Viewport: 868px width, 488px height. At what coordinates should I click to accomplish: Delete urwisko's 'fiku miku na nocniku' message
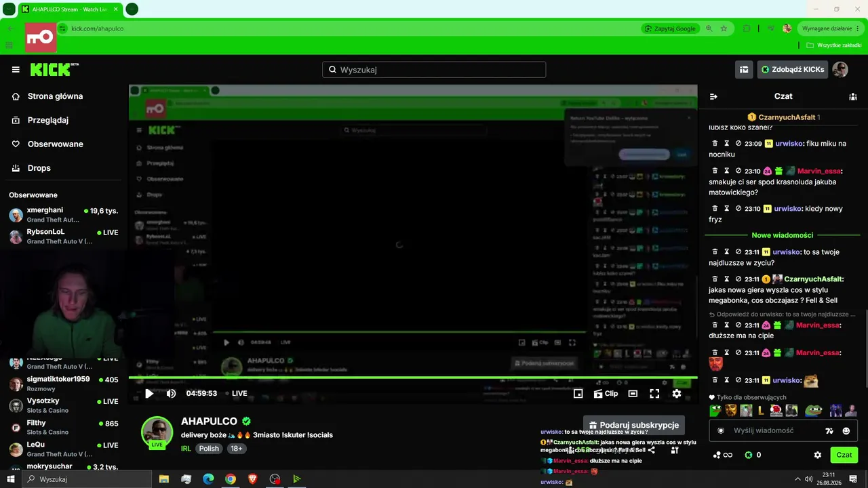click(715, 144)
